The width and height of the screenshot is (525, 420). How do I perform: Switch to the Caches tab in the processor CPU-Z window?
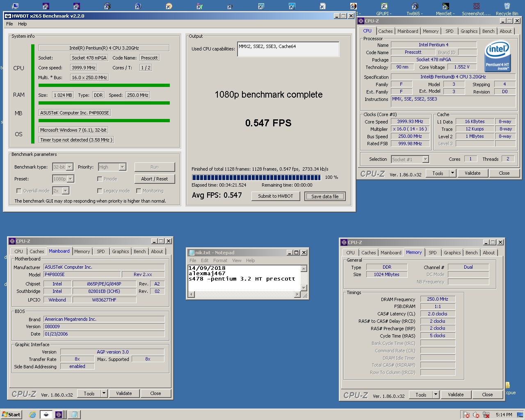click(x=386, y=31)
